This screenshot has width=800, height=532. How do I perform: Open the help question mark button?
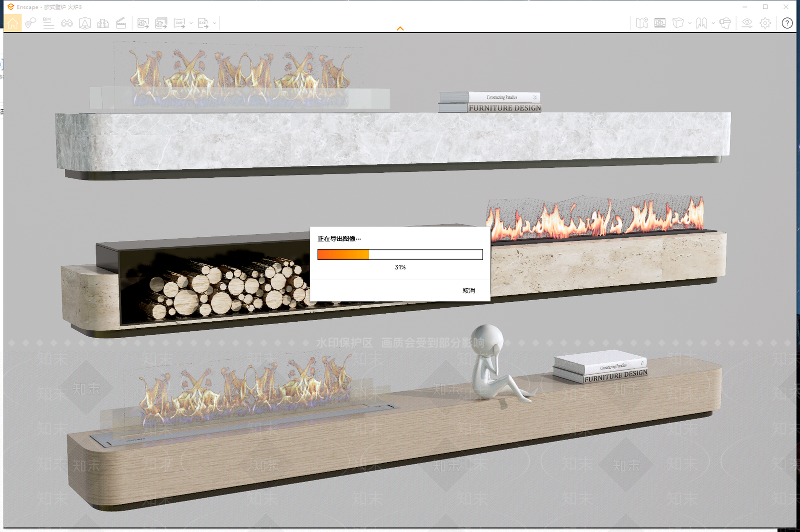coord(787,23)
